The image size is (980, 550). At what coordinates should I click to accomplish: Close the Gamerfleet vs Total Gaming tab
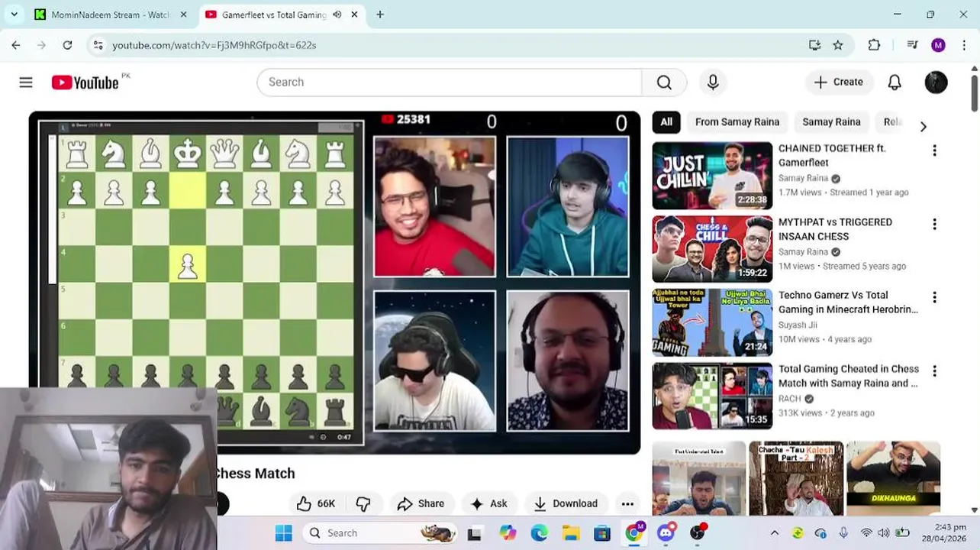(354, 15)
